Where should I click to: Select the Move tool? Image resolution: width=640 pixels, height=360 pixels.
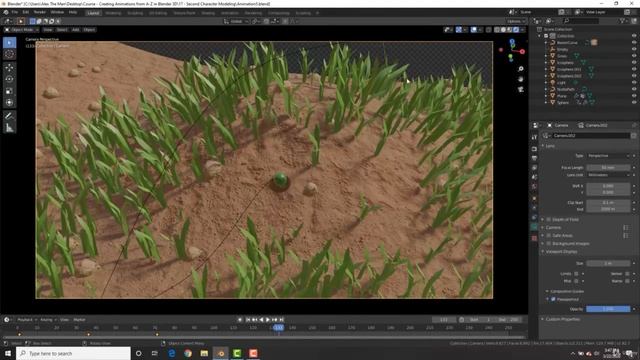[x=9, y=67]
